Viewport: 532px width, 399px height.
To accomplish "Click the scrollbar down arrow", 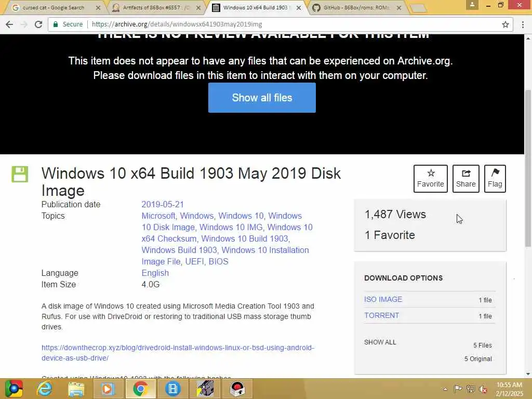I will pos(528,374).
